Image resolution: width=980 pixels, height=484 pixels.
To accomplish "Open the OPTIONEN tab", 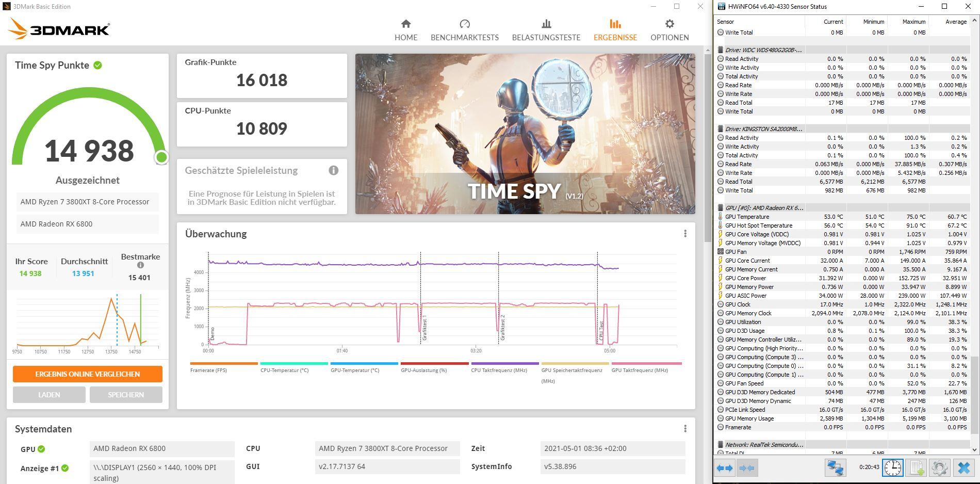I will tap(669, 30).
